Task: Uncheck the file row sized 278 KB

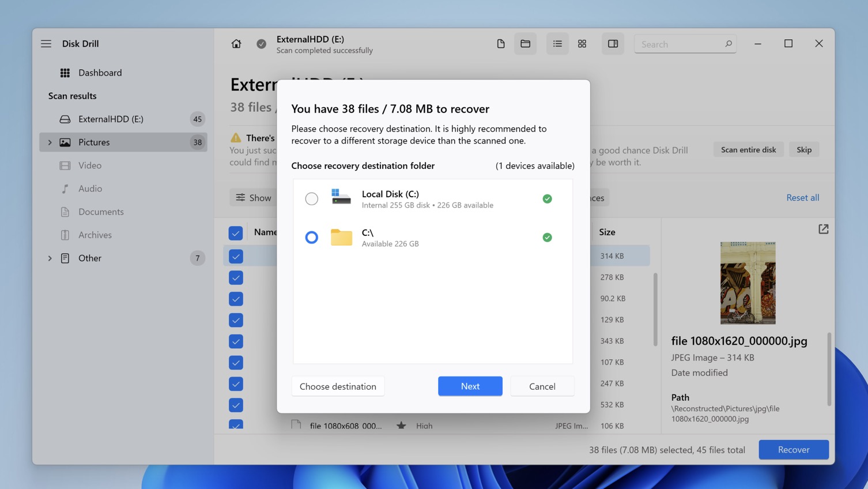Action: pos(236,277)
